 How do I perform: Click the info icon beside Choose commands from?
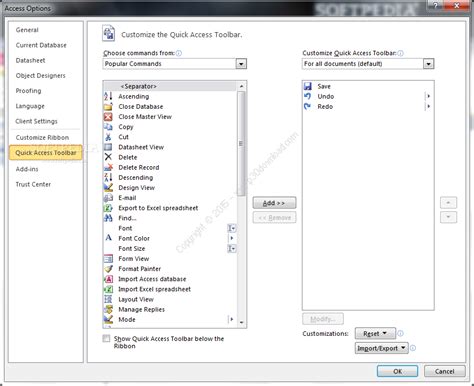[x=179, y=53]
